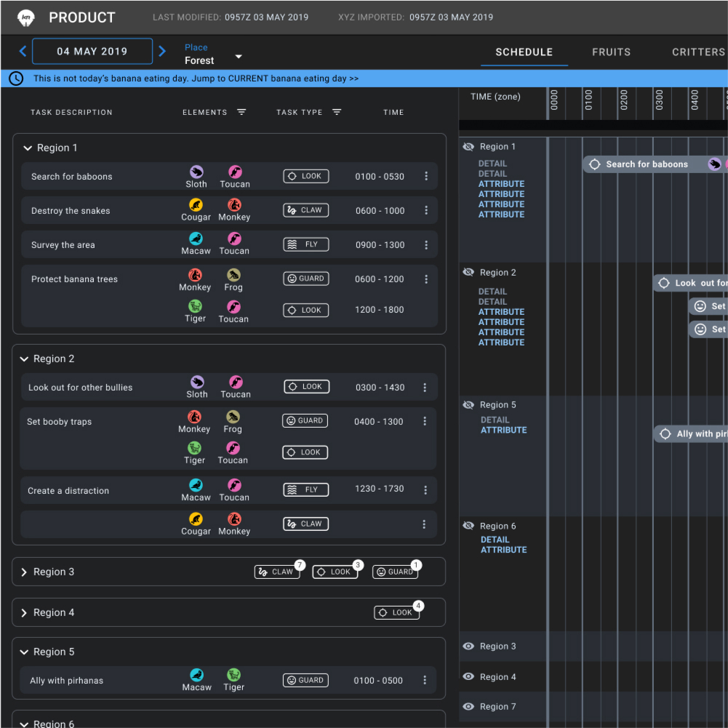
Task: Show hidden Region 2 in timeline
Action: pos(468,272)
